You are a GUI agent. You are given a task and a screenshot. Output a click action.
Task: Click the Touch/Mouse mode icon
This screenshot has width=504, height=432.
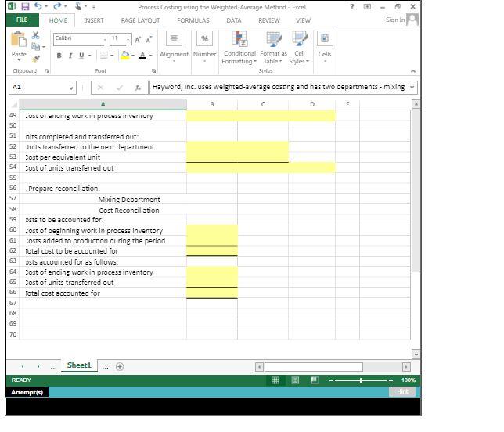78,6
